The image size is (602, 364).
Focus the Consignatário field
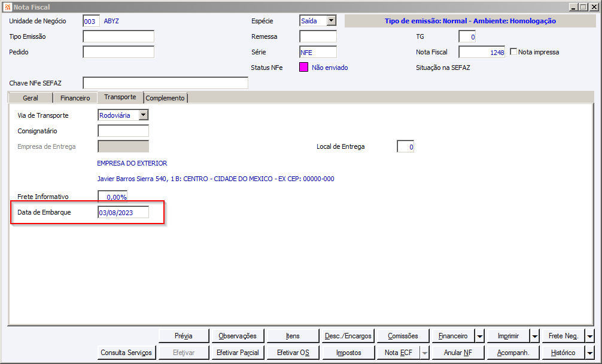(x=123, y=131)
